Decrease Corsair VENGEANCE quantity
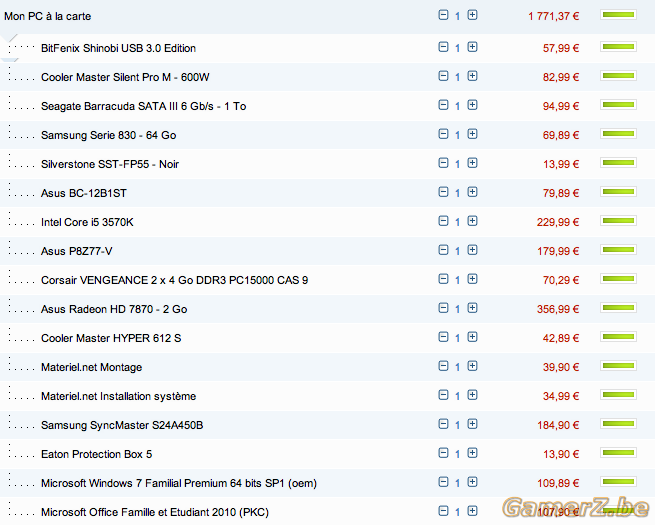Image resolution: width=655 pixels, height=525 pixels. 443,279
